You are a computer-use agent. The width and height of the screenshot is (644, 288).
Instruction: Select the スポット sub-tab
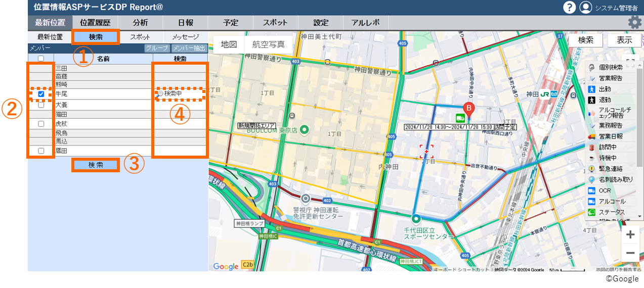140,37
